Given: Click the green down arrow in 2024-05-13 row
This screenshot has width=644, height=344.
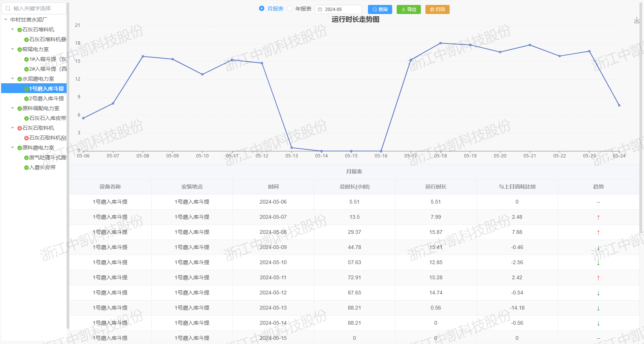Looking at the screenshot, I should (598, 308).
